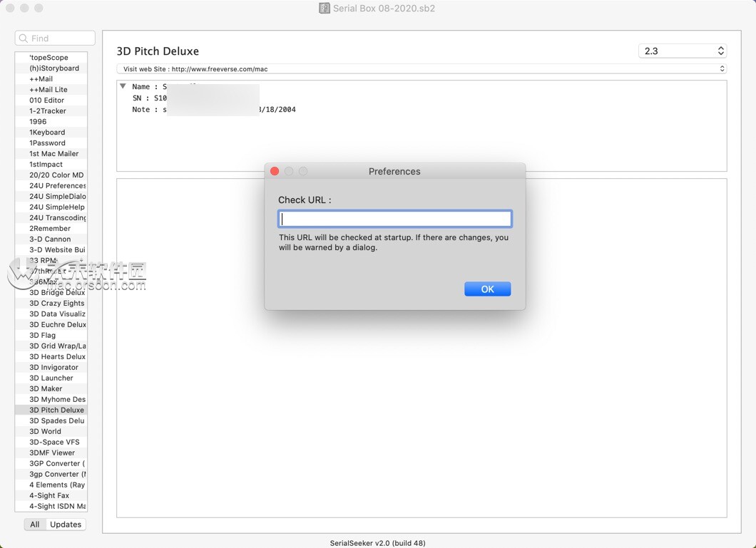Select highlighted 3D Pitch Deluxe entry
The width and height of the screenshot is (756, 548).
(x=51, y=410)
